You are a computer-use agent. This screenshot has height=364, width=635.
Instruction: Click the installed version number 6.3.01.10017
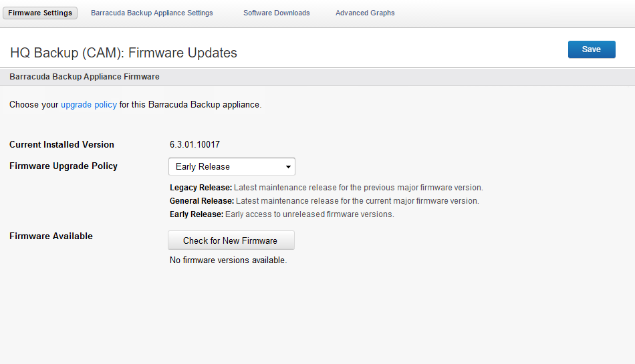(x=195, y=145)
